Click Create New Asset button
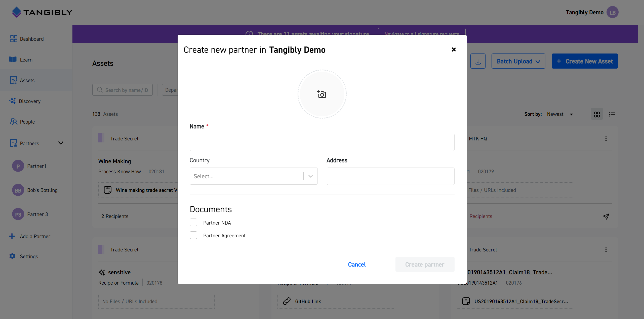Screen dimensions: 644x319 pos(585,61)
